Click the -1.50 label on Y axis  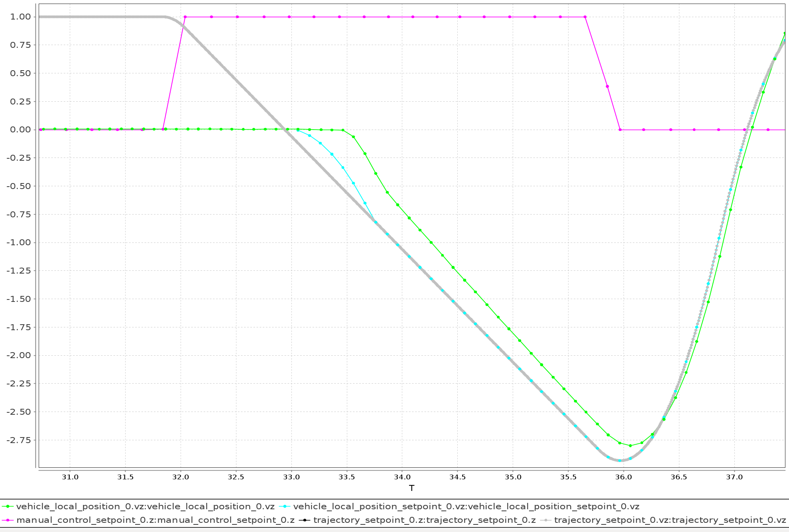point(18,299)
